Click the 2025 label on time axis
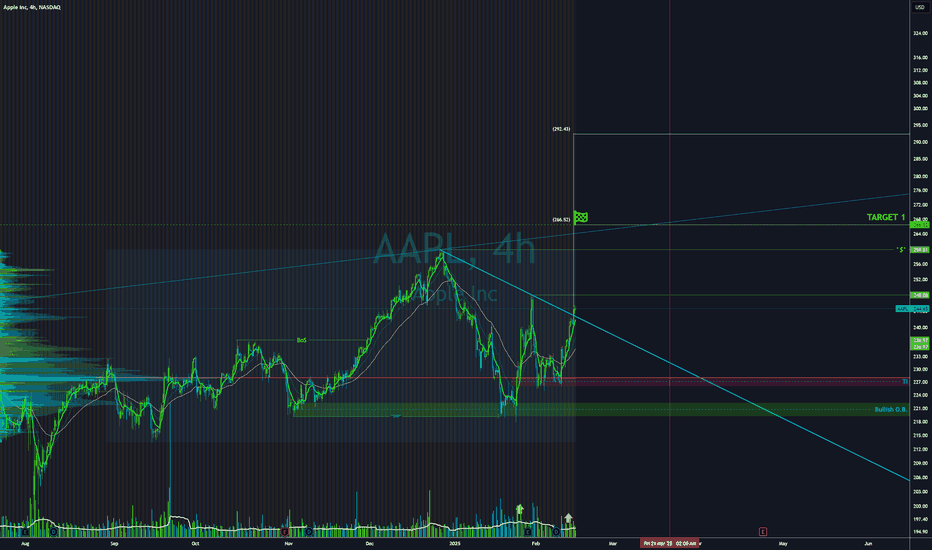Image resolution: width=932 pixels, height=550 pixels. point(455,543)
